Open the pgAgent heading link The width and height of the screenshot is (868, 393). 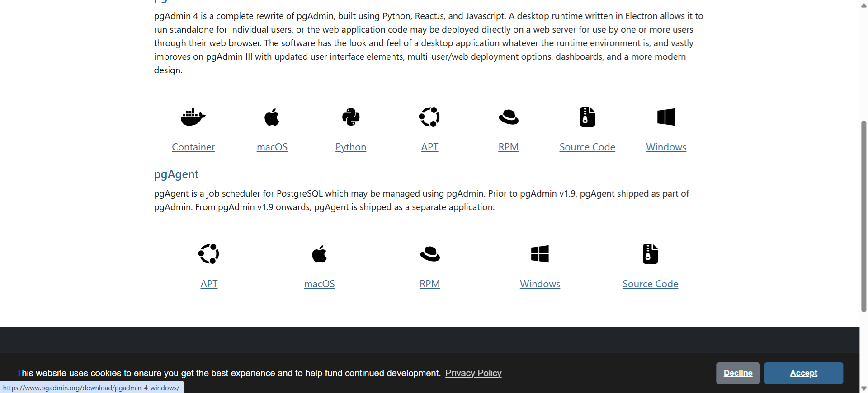[176, 174]
